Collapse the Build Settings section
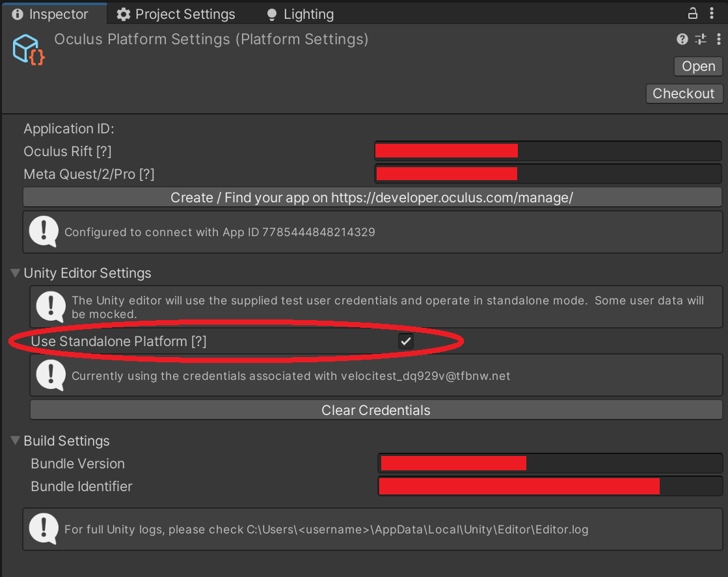Image resolution: width=728 pixels, height=577 pixels. coord(15,441)
